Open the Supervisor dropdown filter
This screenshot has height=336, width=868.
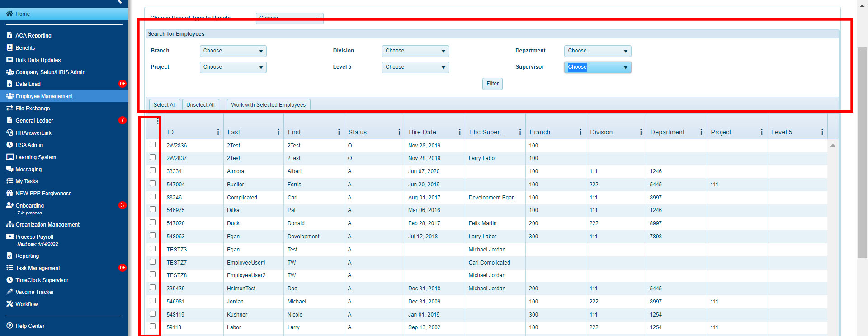pos(598,67)
